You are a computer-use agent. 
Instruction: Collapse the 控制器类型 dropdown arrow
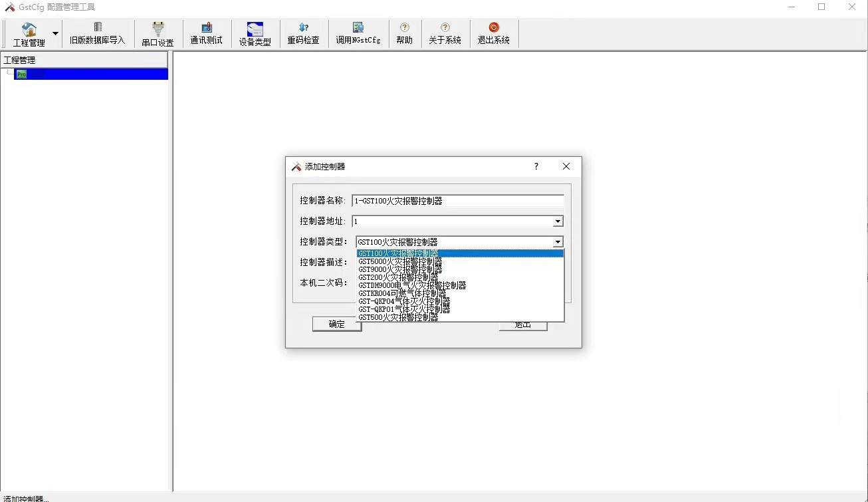(558, 242)
